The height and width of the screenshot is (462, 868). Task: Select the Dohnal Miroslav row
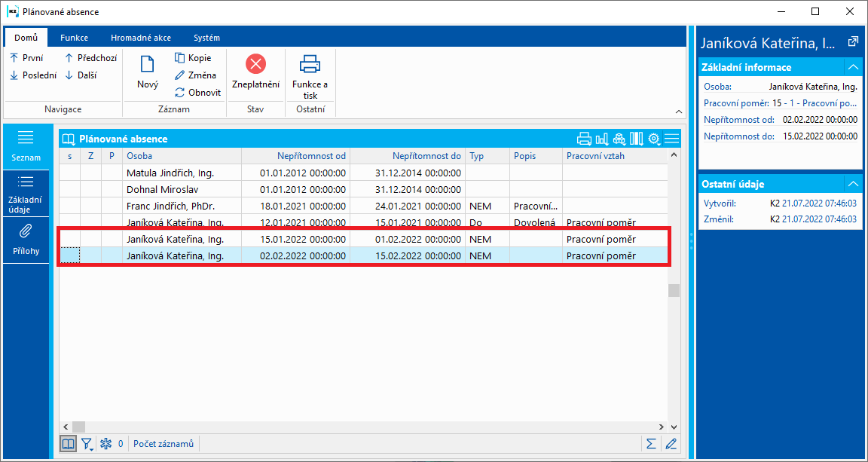tap(363, 189)
